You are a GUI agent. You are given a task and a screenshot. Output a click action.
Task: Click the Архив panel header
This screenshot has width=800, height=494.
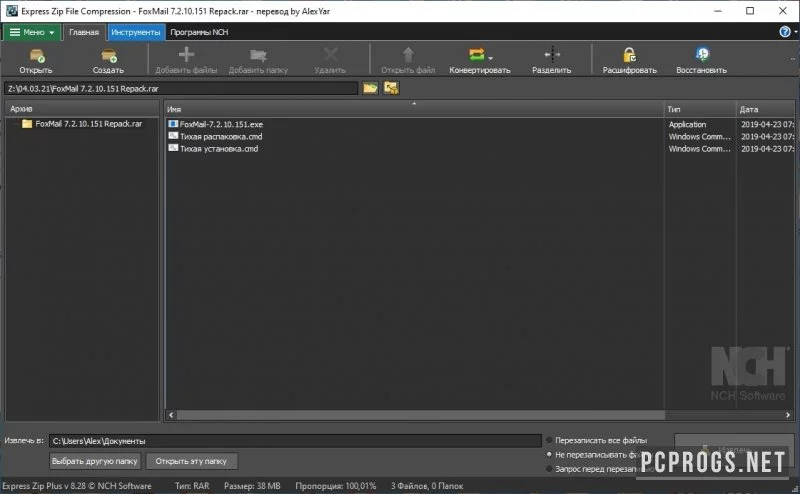tap(82, 109)
